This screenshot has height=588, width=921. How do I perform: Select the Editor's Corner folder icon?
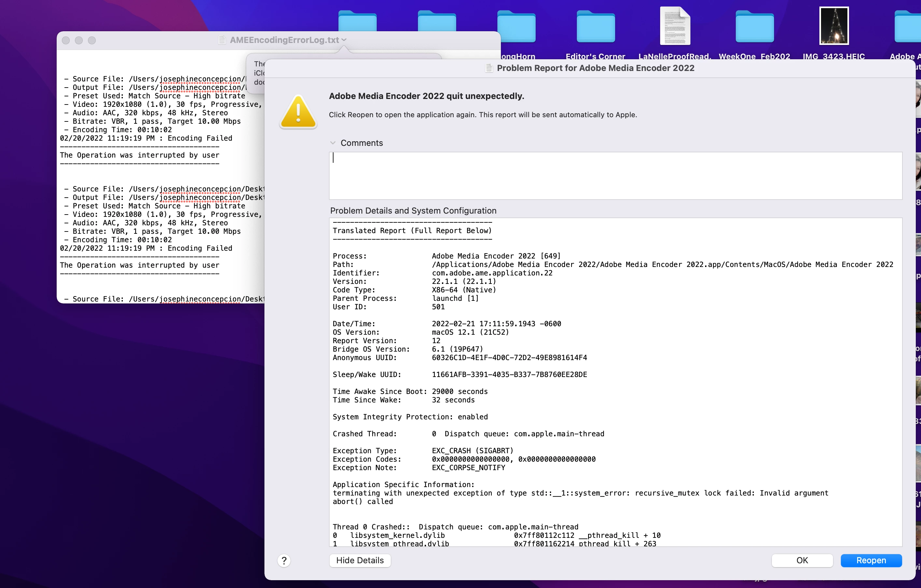(x=596, y=26)
